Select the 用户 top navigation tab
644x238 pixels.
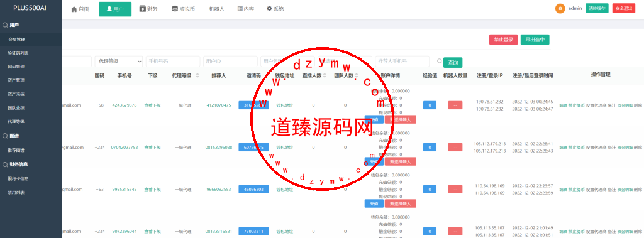[115, 9]
